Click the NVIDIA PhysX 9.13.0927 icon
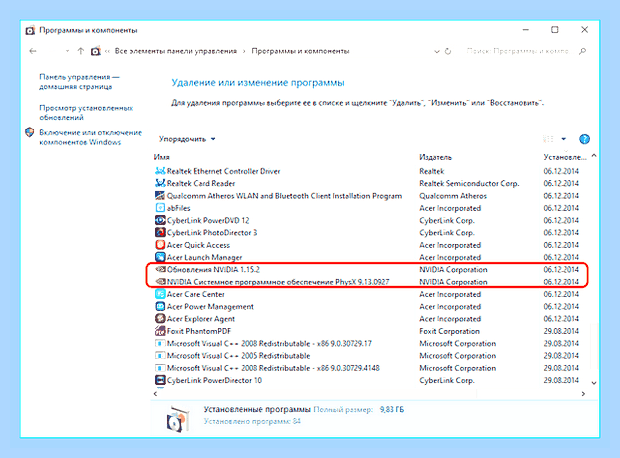The width and height of the screenshot is (620, 458). tap(160, 282)
